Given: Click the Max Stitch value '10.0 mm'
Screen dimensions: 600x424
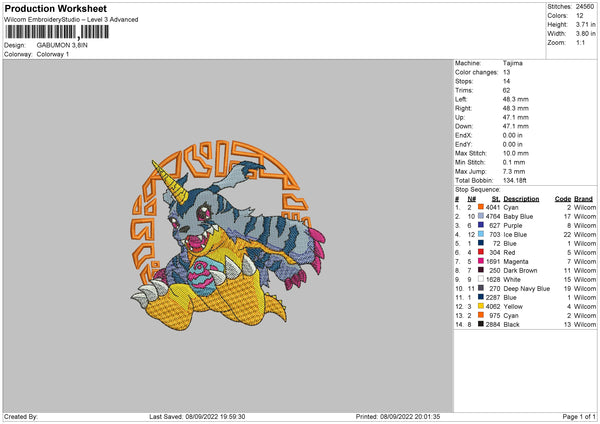Looking at the screenshot, I should click(515, 153).
